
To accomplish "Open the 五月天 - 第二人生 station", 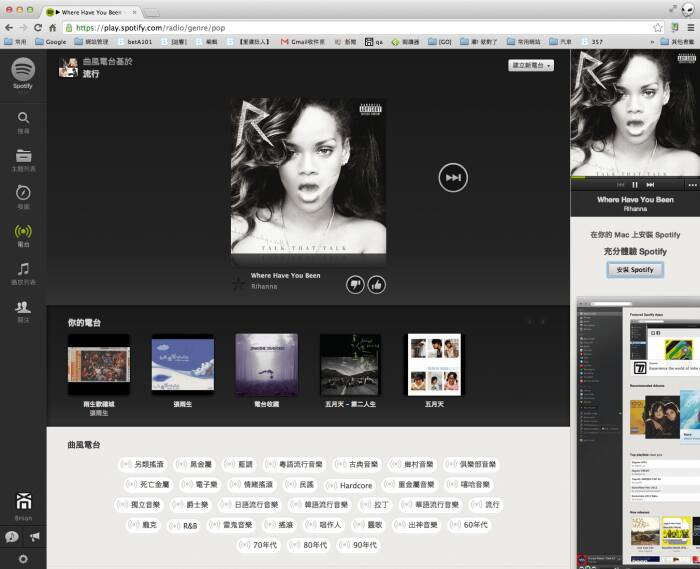I will click(x=350, y=365).
